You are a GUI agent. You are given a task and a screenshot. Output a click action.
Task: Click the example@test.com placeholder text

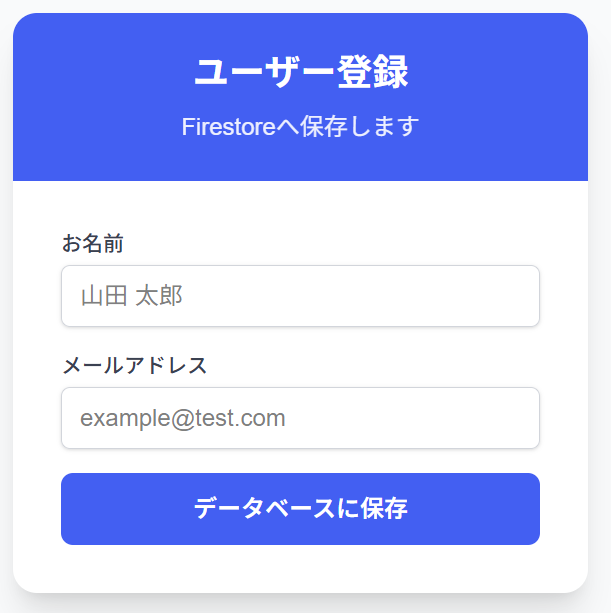183,418
